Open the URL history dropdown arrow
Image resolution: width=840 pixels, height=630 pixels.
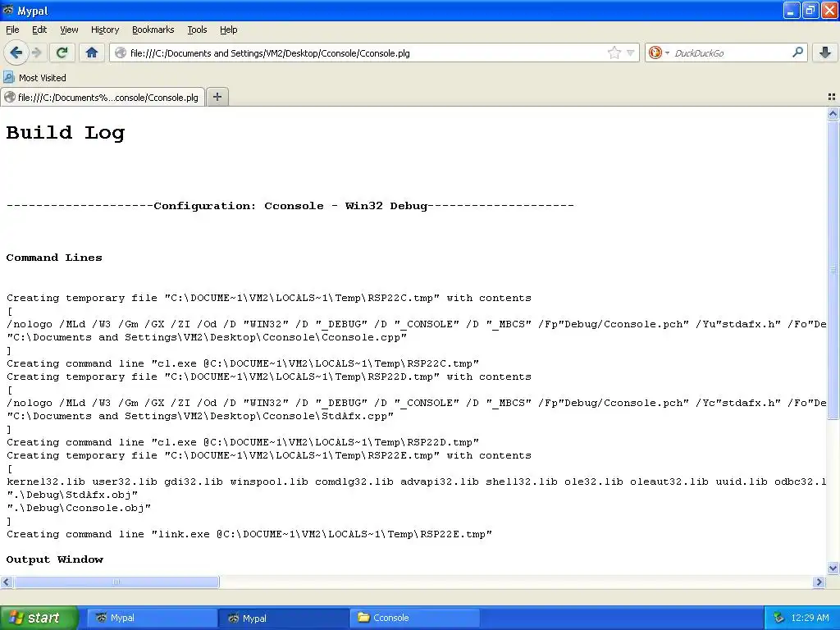[x=631, y=52]
